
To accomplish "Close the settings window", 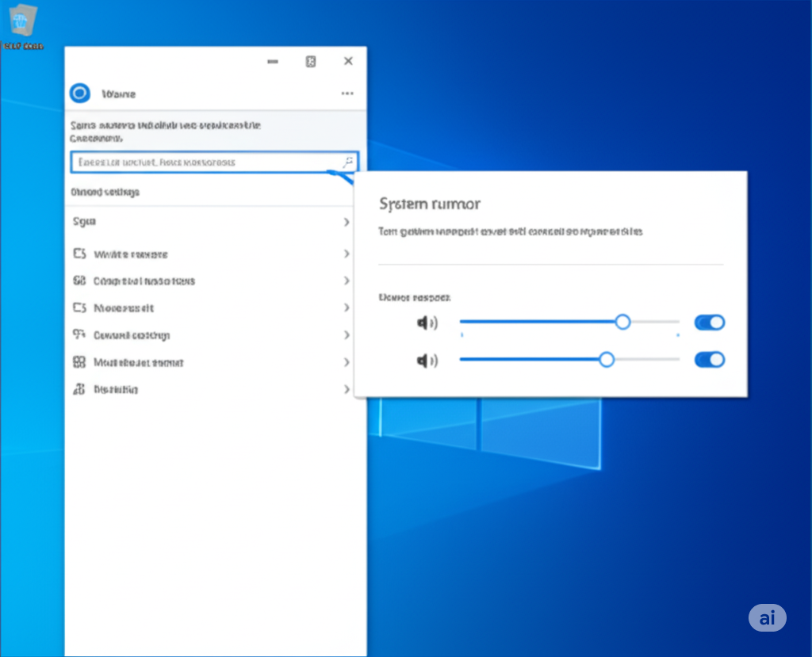I will (349, 61).
